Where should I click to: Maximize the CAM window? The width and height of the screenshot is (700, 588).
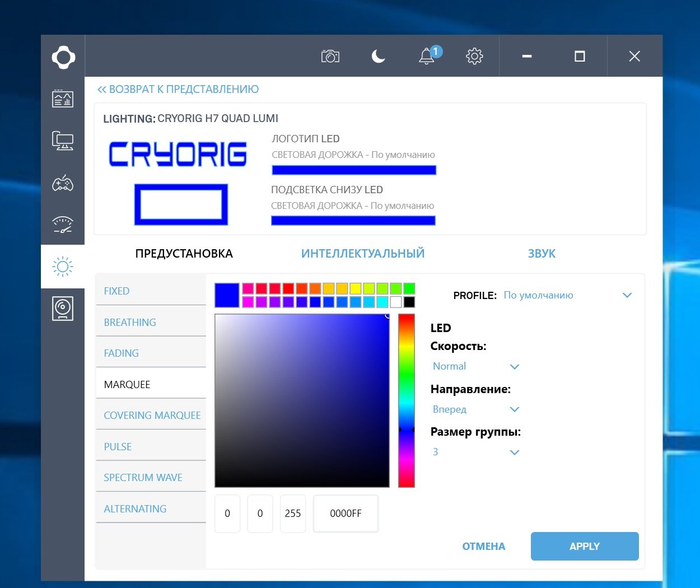580,56
